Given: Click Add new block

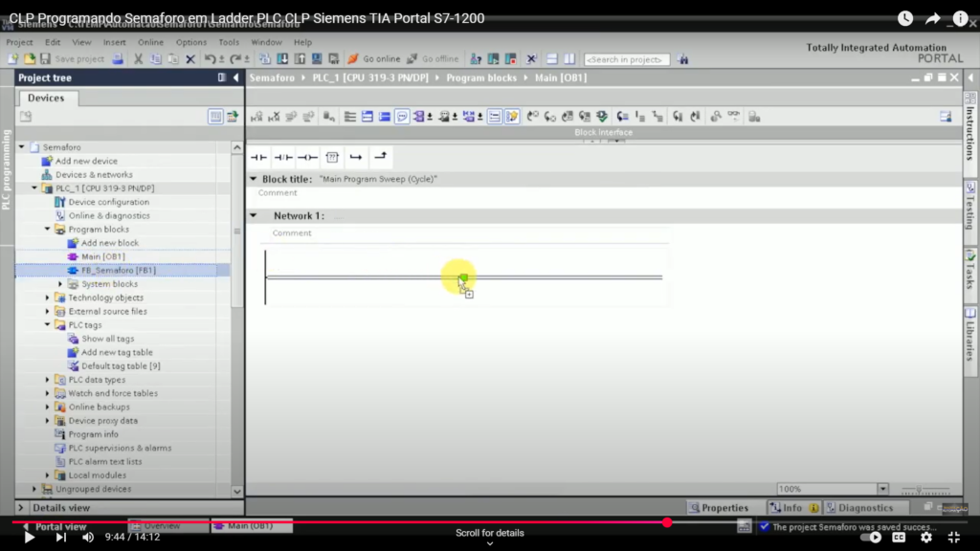Looking at the screenshot, I should (x=109, y=243).
